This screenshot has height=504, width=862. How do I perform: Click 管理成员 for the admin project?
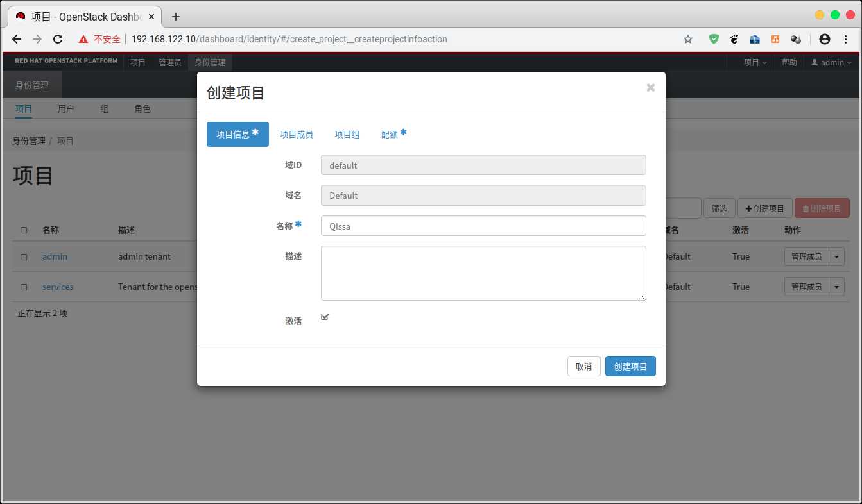806,256
